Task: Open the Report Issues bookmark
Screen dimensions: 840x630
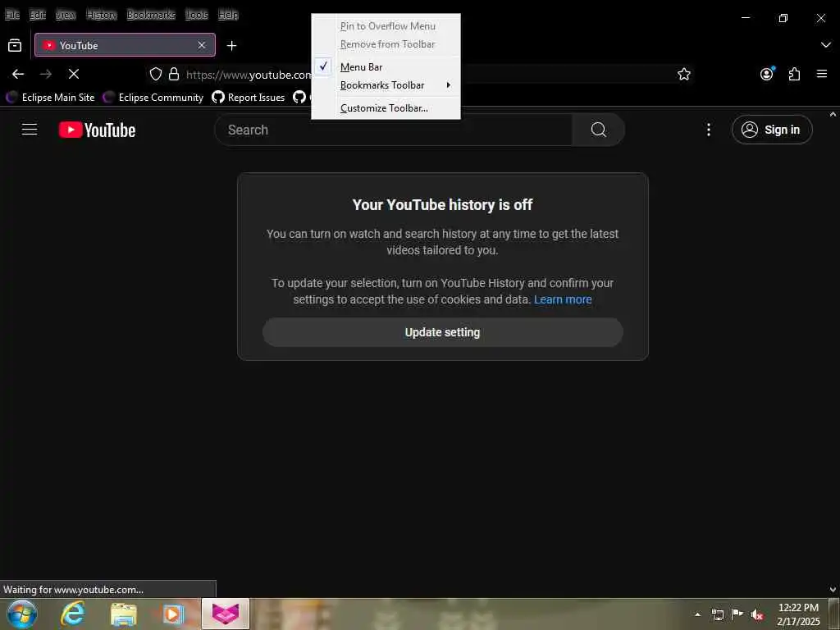Action: [x=249, y=97]
